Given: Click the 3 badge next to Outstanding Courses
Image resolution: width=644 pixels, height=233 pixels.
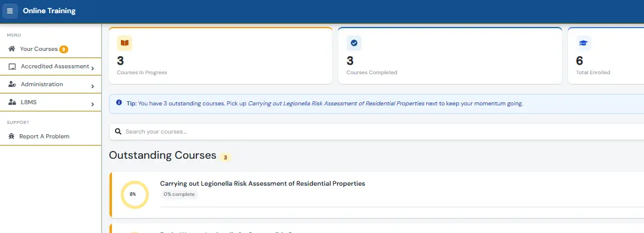Looking at the screenshot, I should 225,158.
